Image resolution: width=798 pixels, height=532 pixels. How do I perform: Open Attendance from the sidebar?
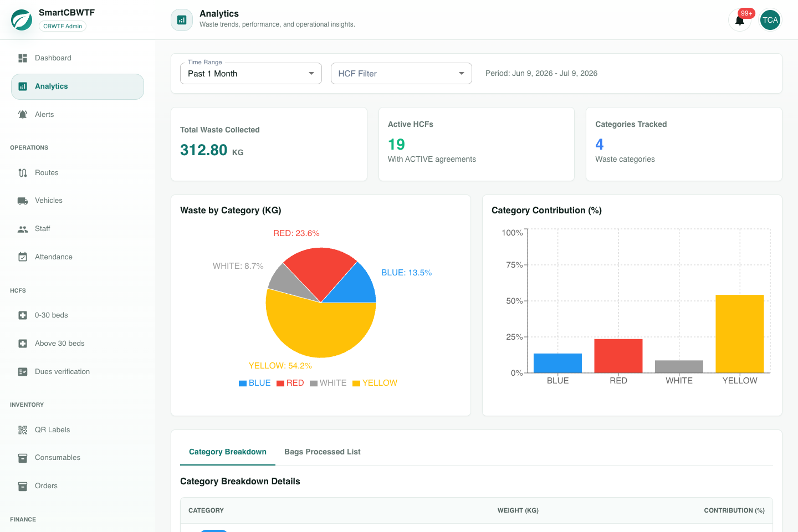[x=78, y=257]
